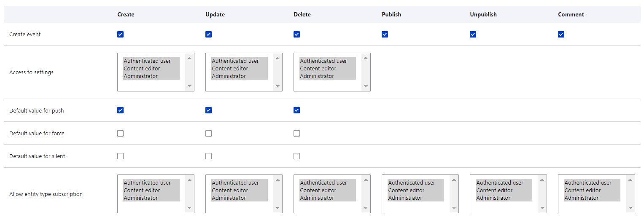
Task: Check Default value for force under Delete
Action: [x=297, y=134]
